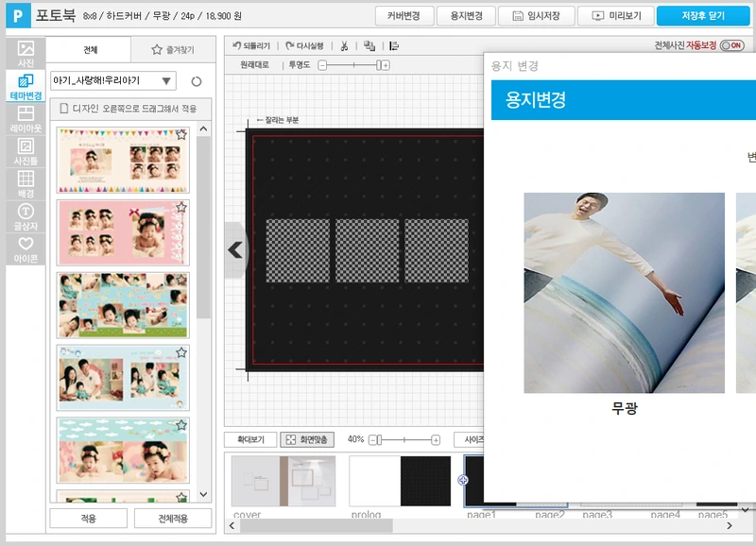The image size is (756, 546).
Task: Favorite the pink second theme with star
Action: click(x=181, y=207)
